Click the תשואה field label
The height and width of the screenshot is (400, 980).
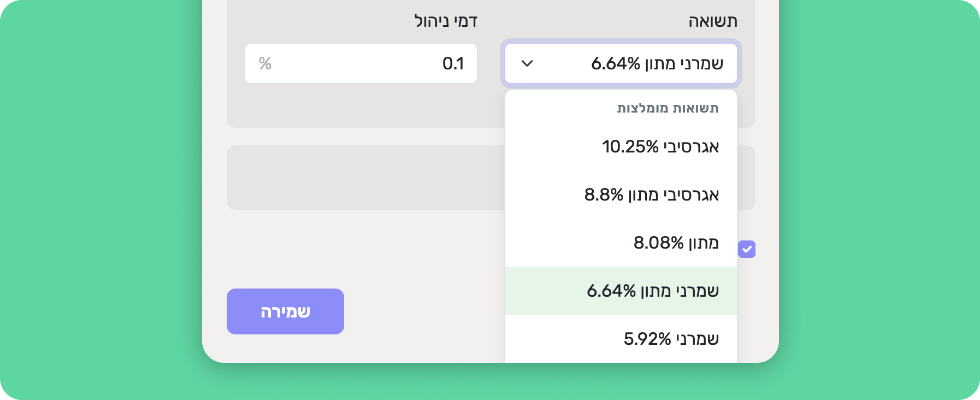[712, 21]
